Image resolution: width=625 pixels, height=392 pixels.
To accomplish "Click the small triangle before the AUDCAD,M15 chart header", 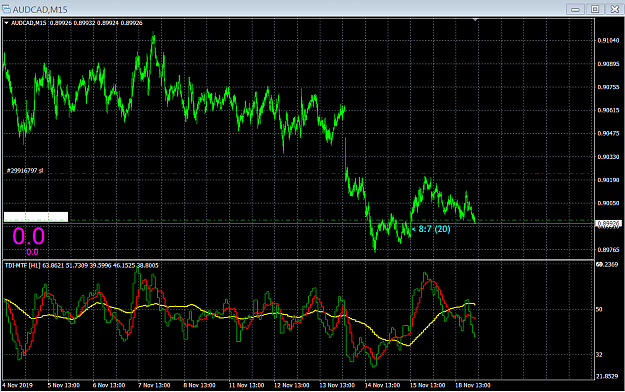I will [6, 23].
